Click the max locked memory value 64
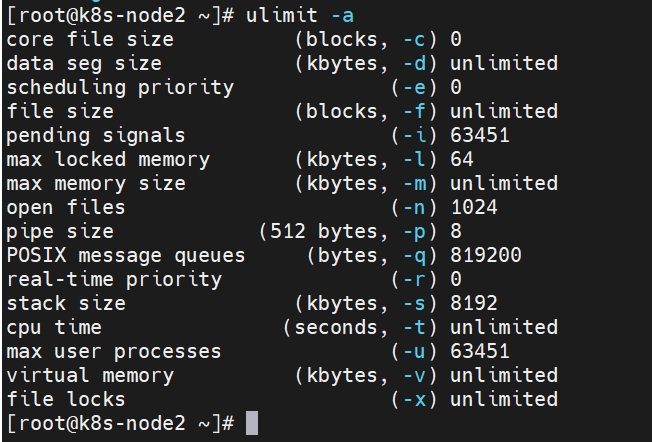The width and height of the screenshot is (652, 442). coord(462,159)
